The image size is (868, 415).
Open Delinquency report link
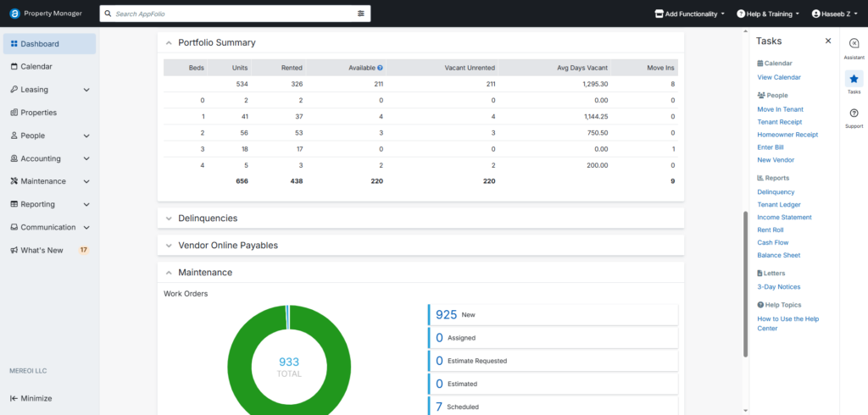pyautogui.click(x=776, y=192)
